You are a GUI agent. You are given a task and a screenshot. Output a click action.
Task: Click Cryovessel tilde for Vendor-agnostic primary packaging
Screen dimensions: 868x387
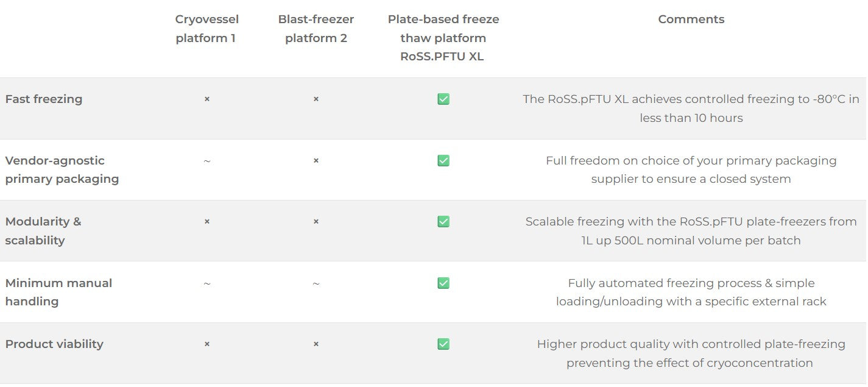click(207, 162)
